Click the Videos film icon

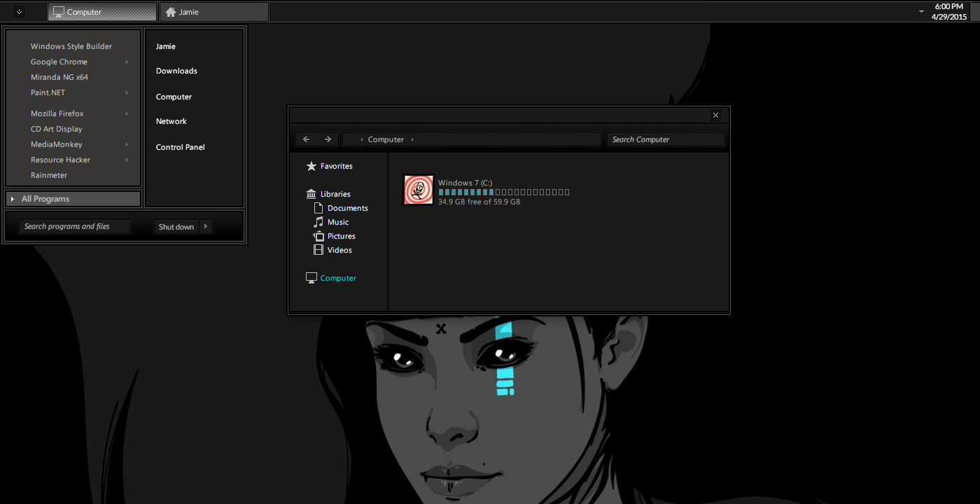coord(318,250)
